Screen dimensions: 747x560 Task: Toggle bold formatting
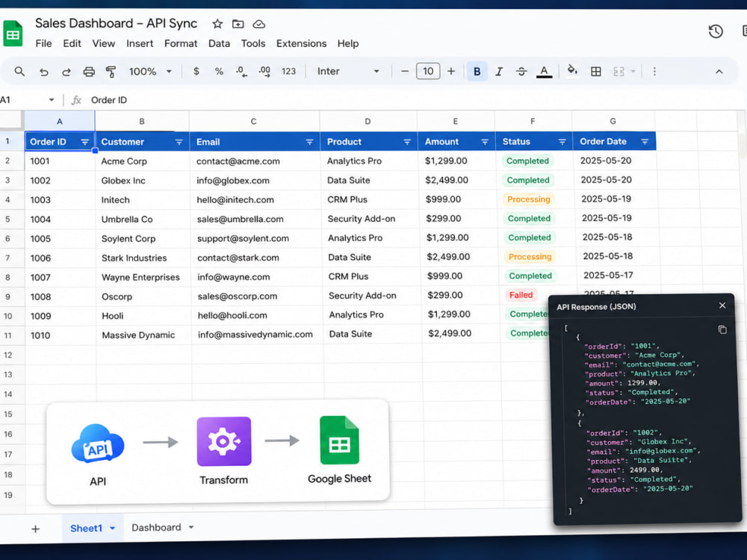(x=477, y=72)
